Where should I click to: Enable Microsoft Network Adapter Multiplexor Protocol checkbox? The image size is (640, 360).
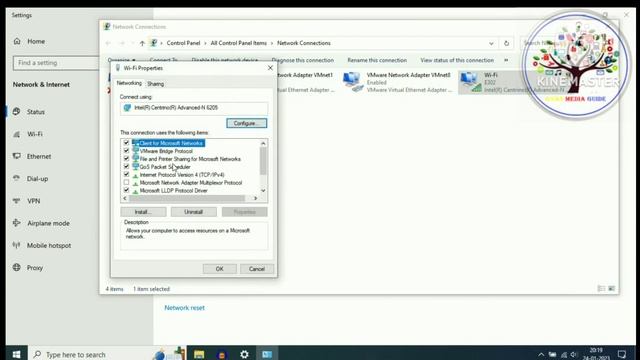click(x=127, y=182)
